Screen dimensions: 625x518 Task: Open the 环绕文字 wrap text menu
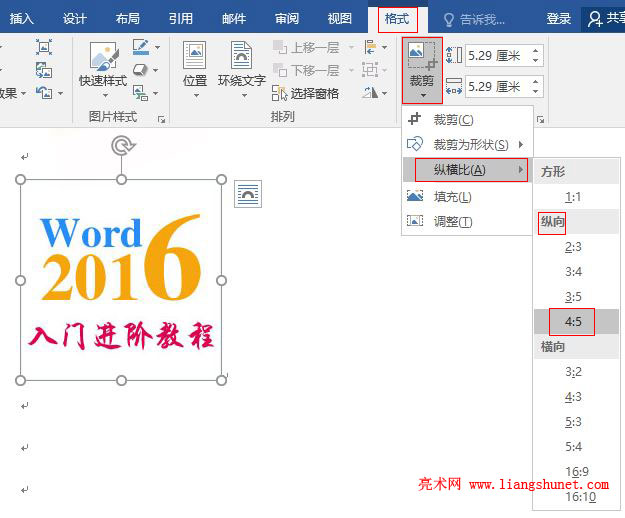pyautogui.click(x=242, y=71)
